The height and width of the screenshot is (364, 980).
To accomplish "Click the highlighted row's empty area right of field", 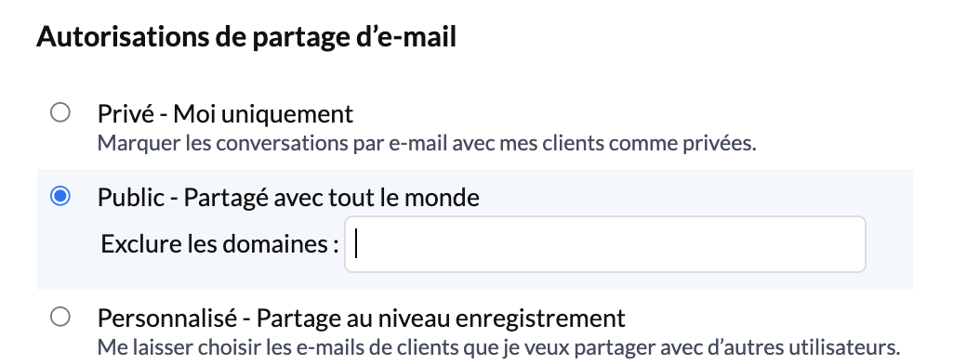I will [890, 244].
